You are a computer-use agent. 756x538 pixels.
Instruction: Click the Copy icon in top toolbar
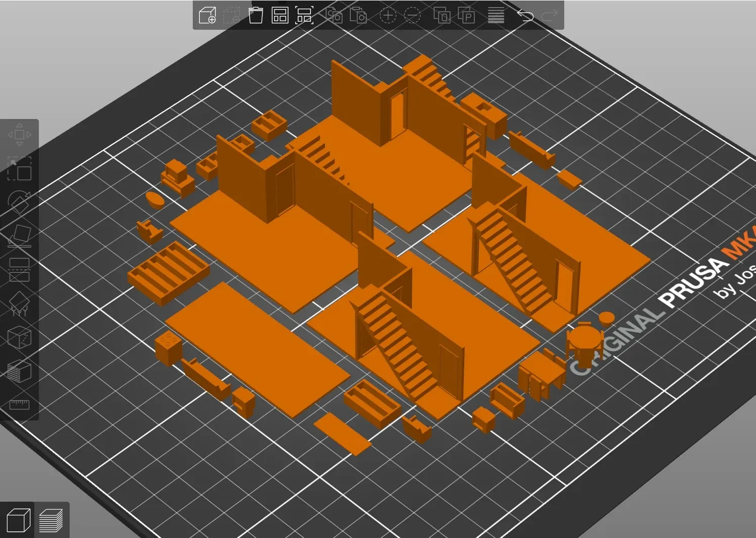point(334,15)
